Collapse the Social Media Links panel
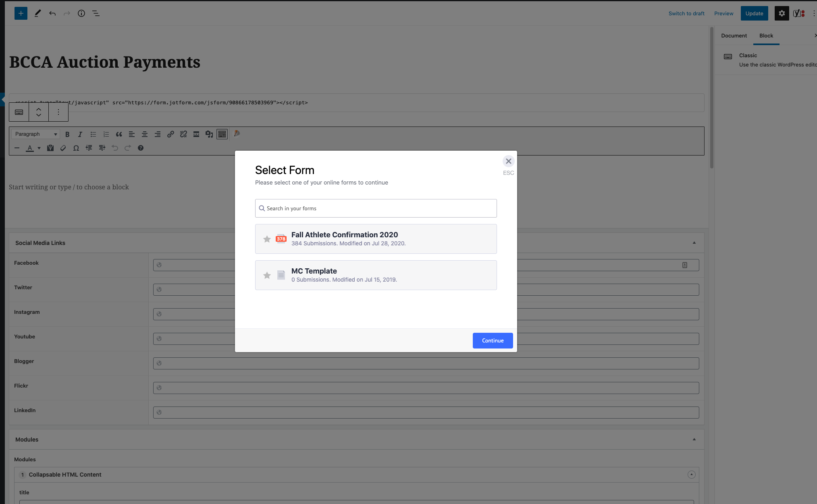The width and height of the screenshot is (817, 504). 694,243
